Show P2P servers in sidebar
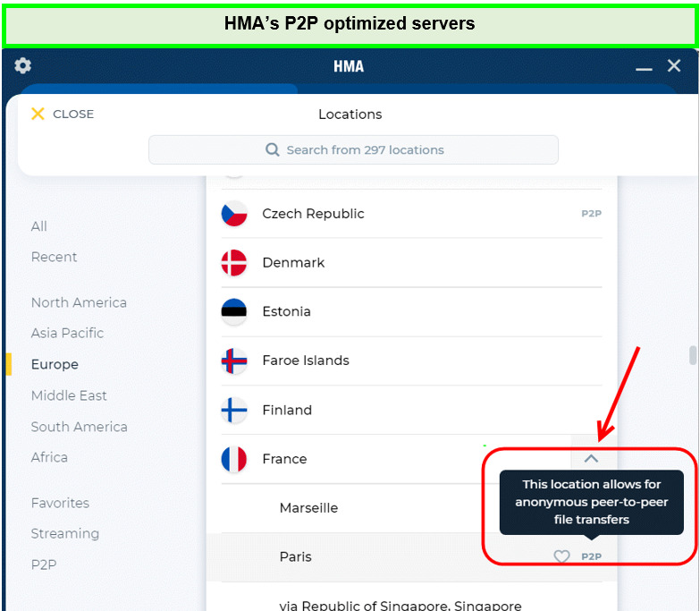700x611 pixels. point(44,565)
